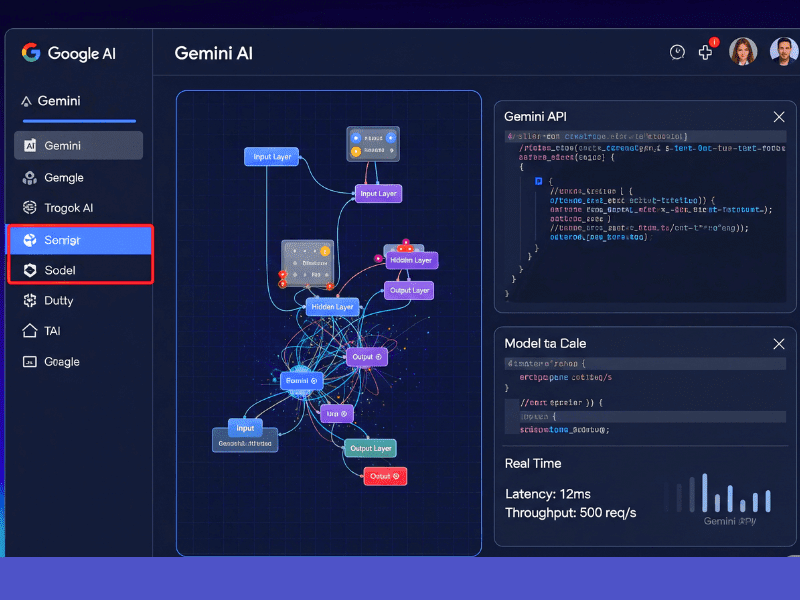The height and width of the screenshot is (600, 800).
Task: Select the blue Hidden Layer node
Action: [333, 307]
